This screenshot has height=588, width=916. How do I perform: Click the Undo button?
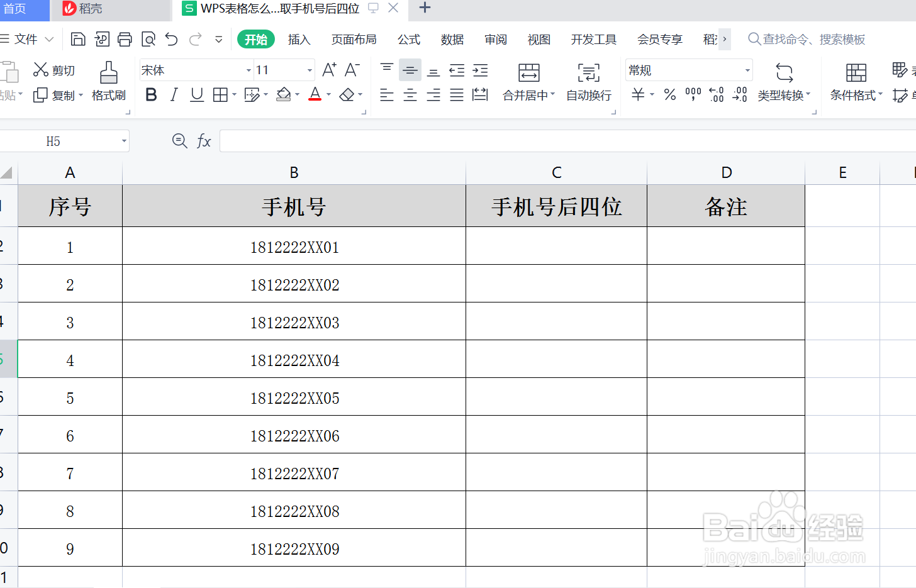point(170,39)
